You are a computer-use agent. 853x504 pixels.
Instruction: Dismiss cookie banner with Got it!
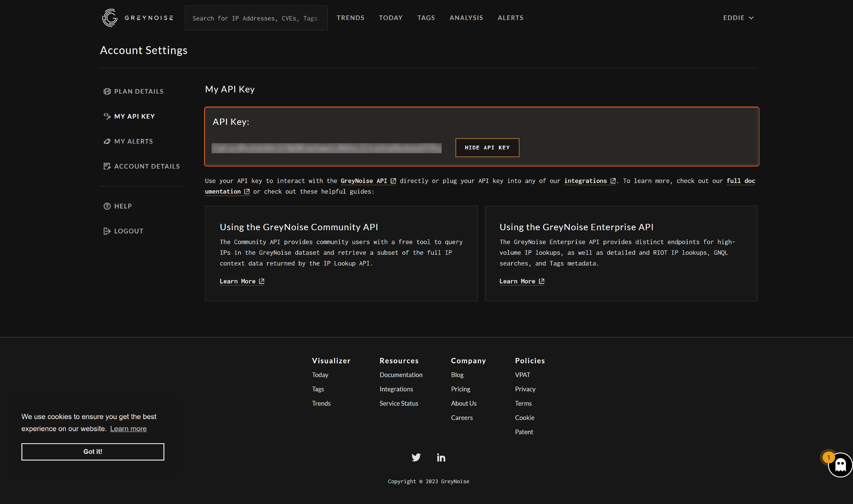click(x=92, y=452)
